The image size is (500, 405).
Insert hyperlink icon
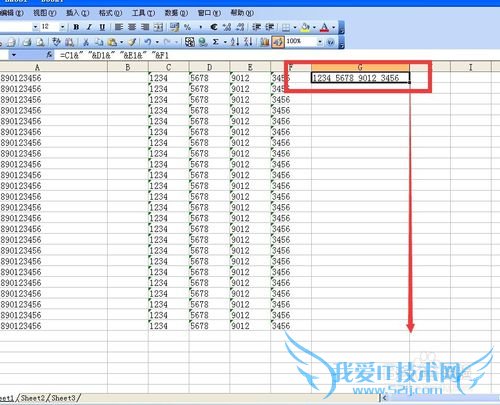coord(202,42)
